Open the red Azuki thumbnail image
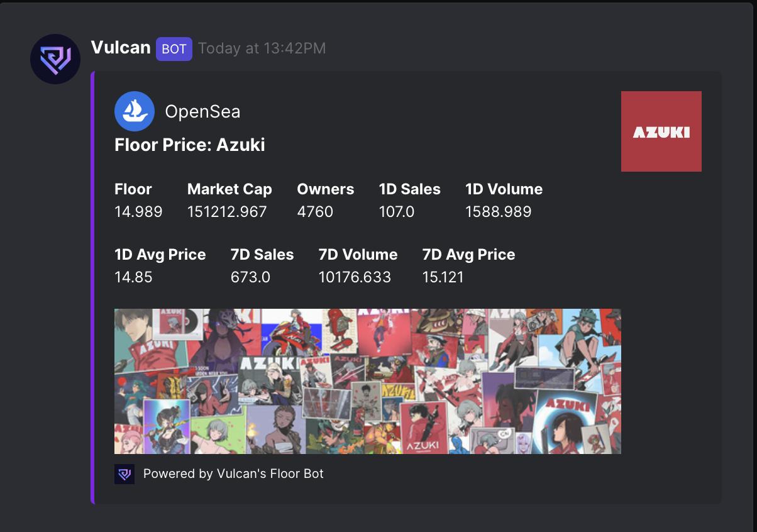This screenshot has width=757, height=532. [x=661, y=131]
